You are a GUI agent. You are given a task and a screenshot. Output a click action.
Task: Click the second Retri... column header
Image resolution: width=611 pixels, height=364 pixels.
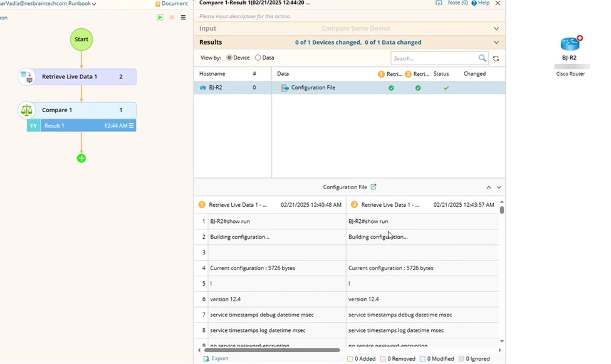tap(417, 74)
